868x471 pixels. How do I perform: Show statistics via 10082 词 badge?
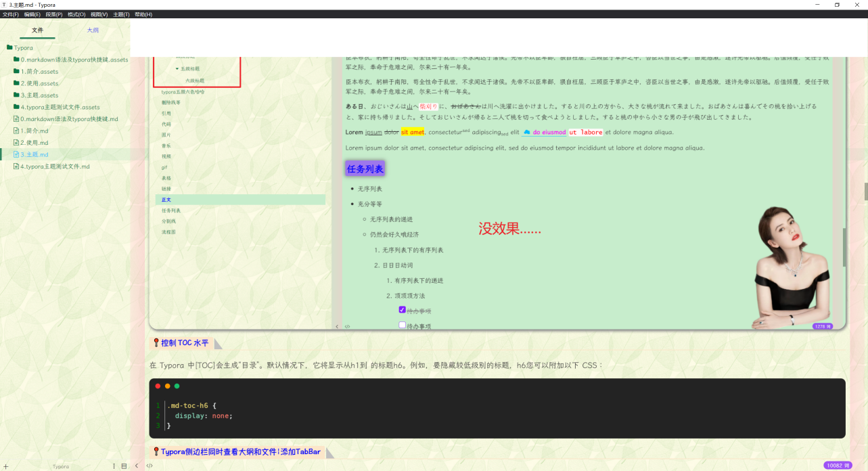coord(838,466)
